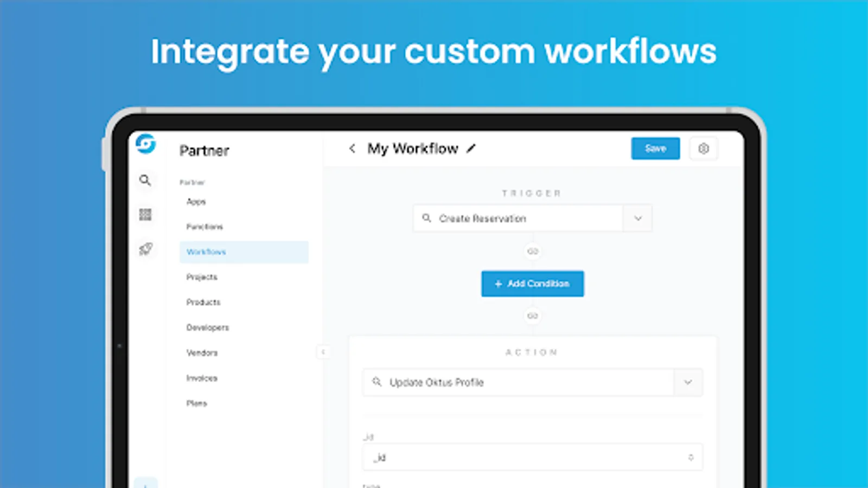Open Apps in the Partner menu
868x488 pixels.
pos(196,202)
